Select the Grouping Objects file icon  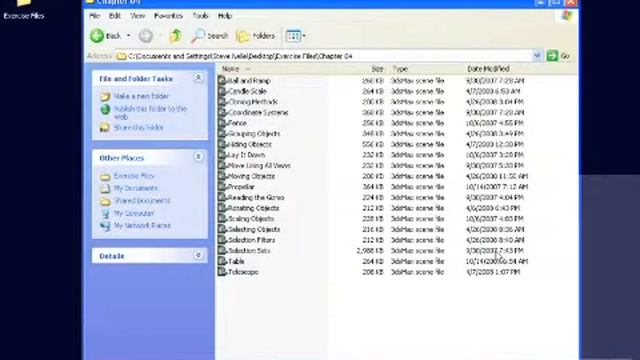pyautogui.click(x=222, y=133)
